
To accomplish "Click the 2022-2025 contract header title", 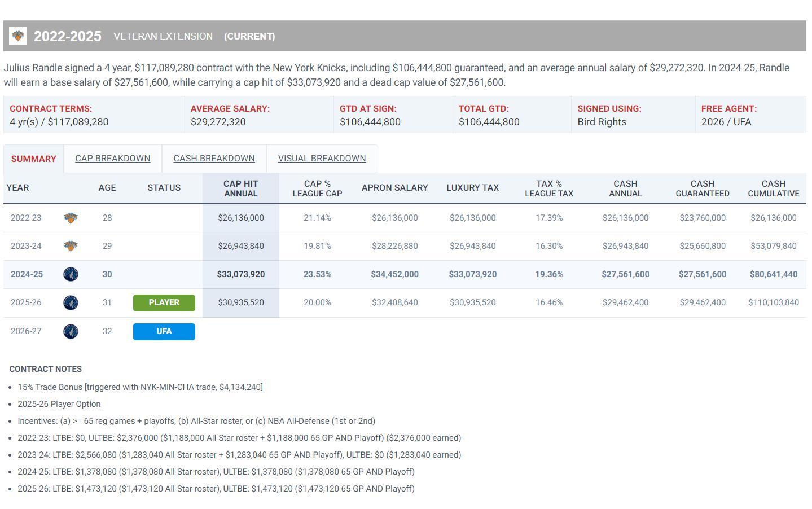I will [68, 36].
